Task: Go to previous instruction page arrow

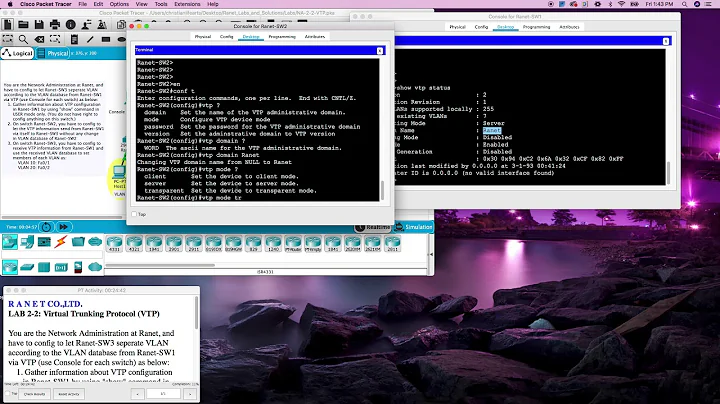Action: point(137,394)
